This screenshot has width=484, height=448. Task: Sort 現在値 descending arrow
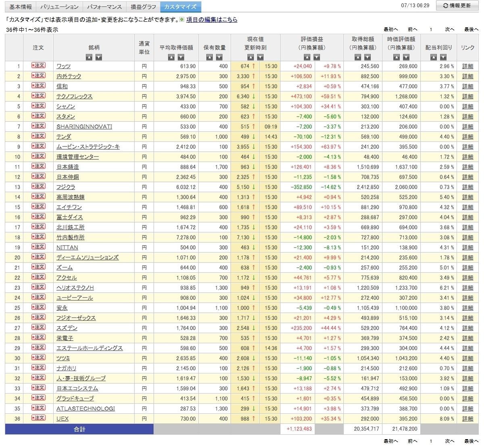(x=260, y=57)
